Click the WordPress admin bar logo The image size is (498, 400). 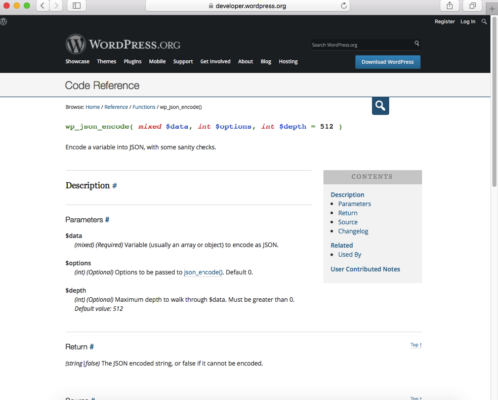pyautogui.click(x=3, y=22)
